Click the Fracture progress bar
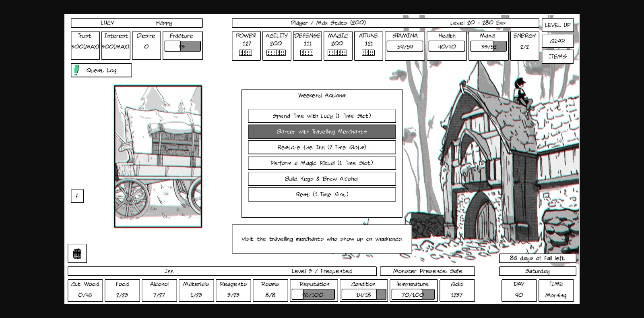644x318 pixels. pyautogui.click(x=182, y=46)
